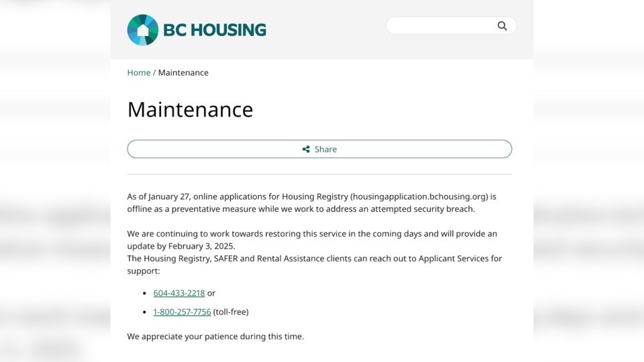Click the horizontal divider below Share
Screen dimensions: 644x362
(319, 174)
